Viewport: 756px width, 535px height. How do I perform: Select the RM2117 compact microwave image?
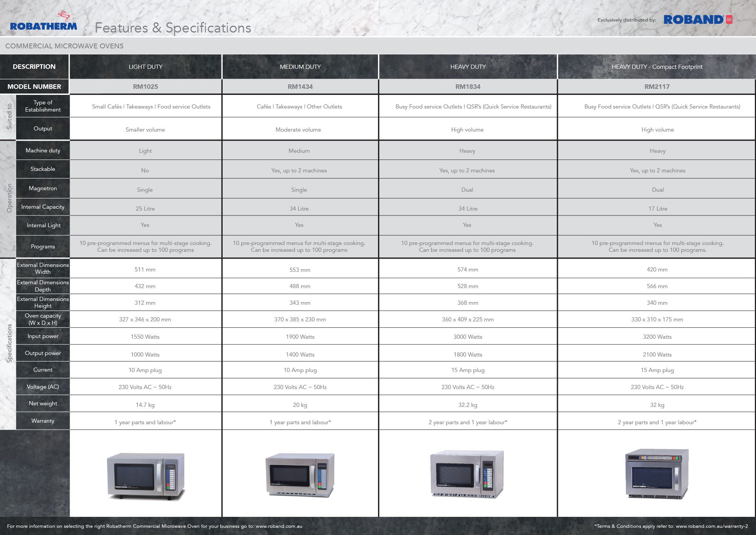[x=657, y=474]
